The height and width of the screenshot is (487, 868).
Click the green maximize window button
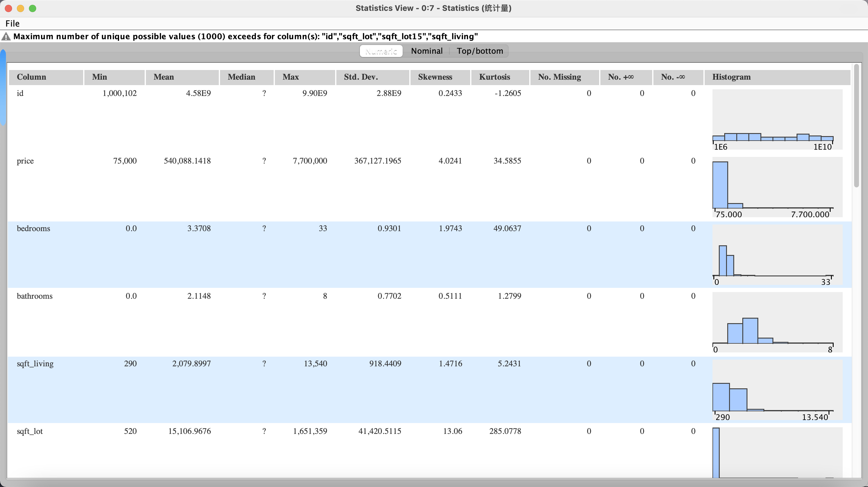tap(33, 8)
